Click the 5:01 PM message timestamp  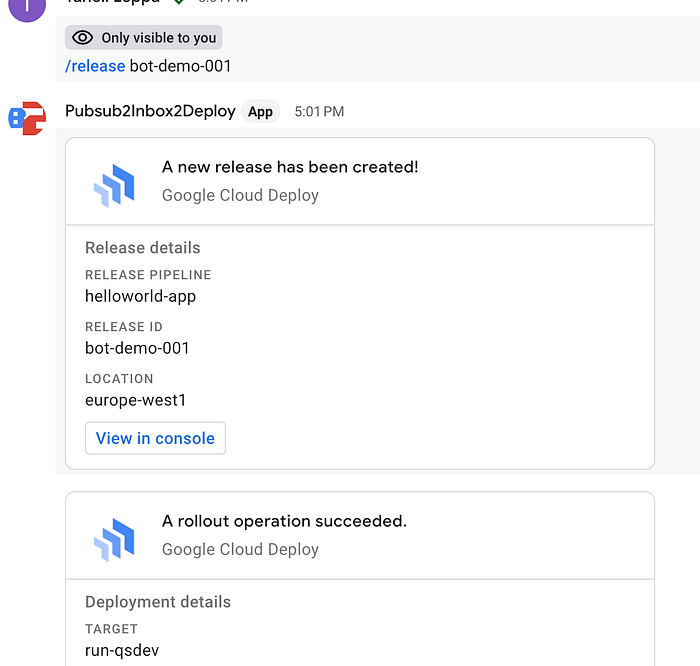click(x=319, y=112)
